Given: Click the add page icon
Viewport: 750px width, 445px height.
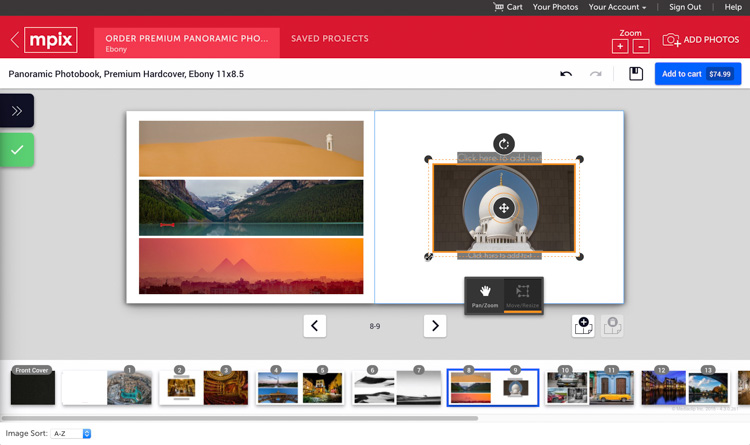Looking at the screenshot, I should [583, 325].
